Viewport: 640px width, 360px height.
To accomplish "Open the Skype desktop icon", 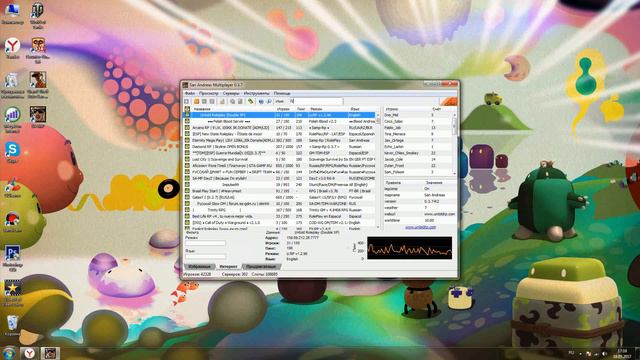I will (x=12, y=152).
